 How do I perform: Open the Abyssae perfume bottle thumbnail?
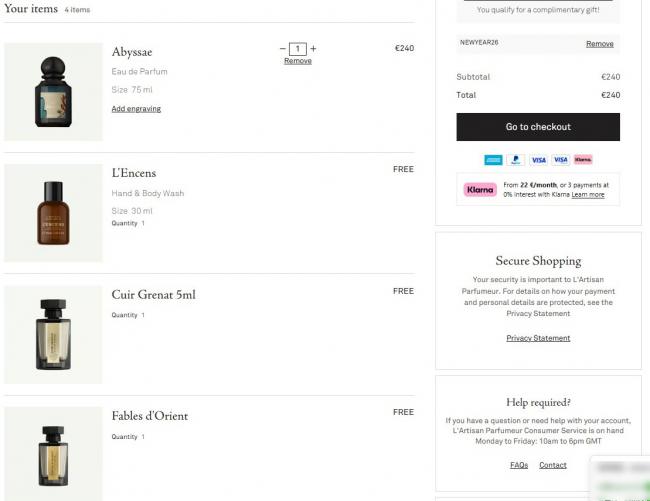tap(54, 92)
